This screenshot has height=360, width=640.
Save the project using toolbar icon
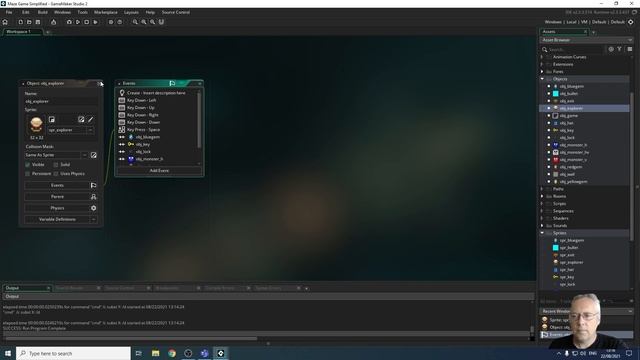pyautogui.click(x=38, y=22)
